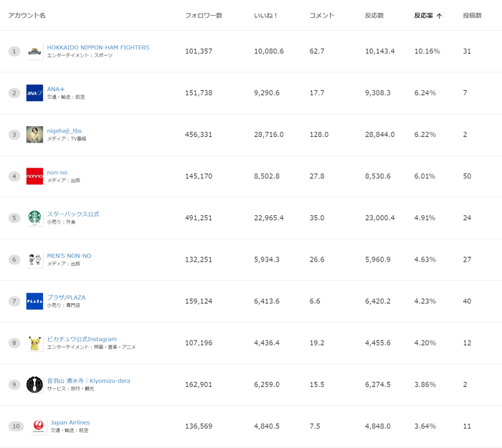Sort by いいね！ column header
Viewport: 502px width, 448px height.
[266, 15]
